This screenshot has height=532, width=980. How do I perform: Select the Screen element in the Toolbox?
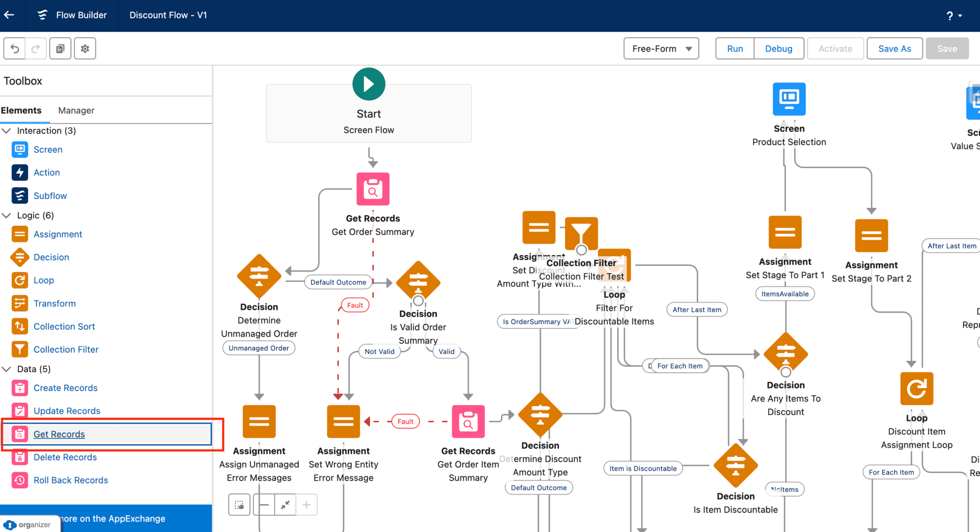point(48,149)
